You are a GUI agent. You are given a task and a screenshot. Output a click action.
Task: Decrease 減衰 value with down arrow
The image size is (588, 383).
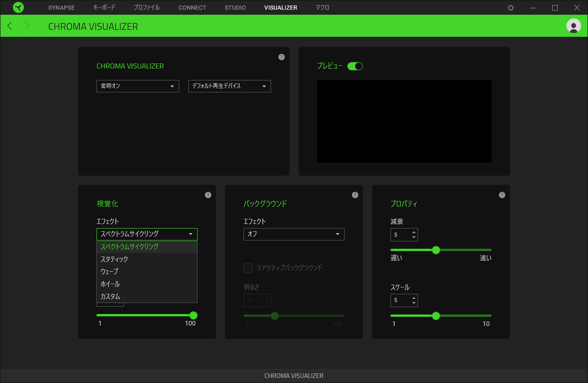(x=414, y=237)
